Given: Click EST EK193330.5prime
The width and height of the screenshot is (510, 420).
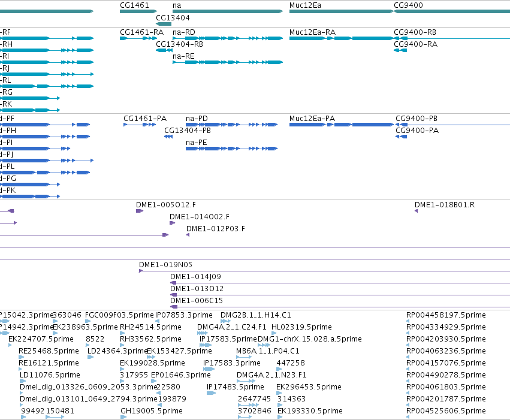Looking at the screenshot, I should (310, 411).
